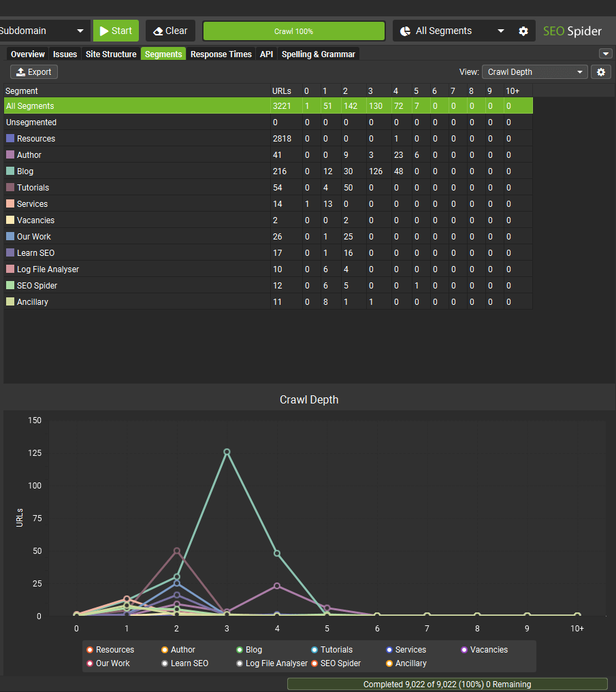Click the Tutorials chart point at depth 2

coord(177,550)
